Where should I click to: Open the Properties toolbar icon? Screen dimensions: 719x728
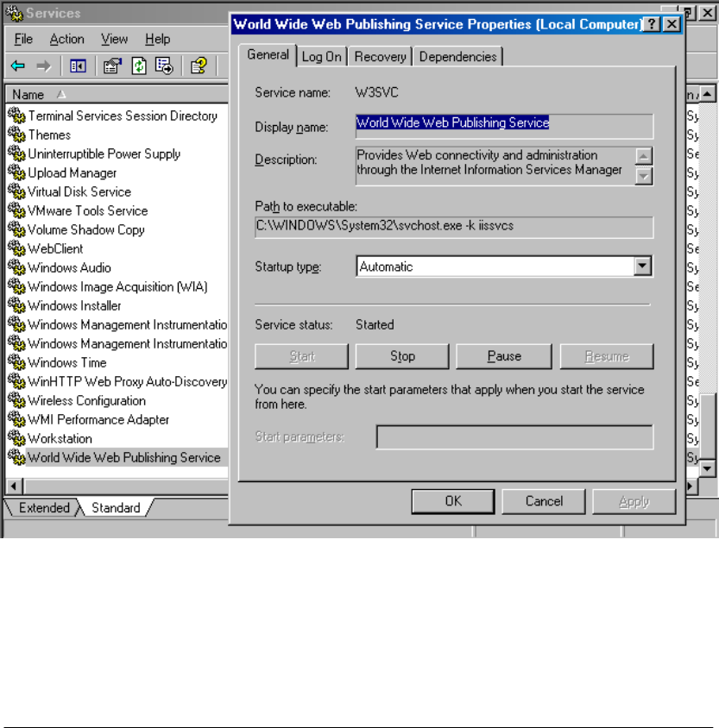112,66
